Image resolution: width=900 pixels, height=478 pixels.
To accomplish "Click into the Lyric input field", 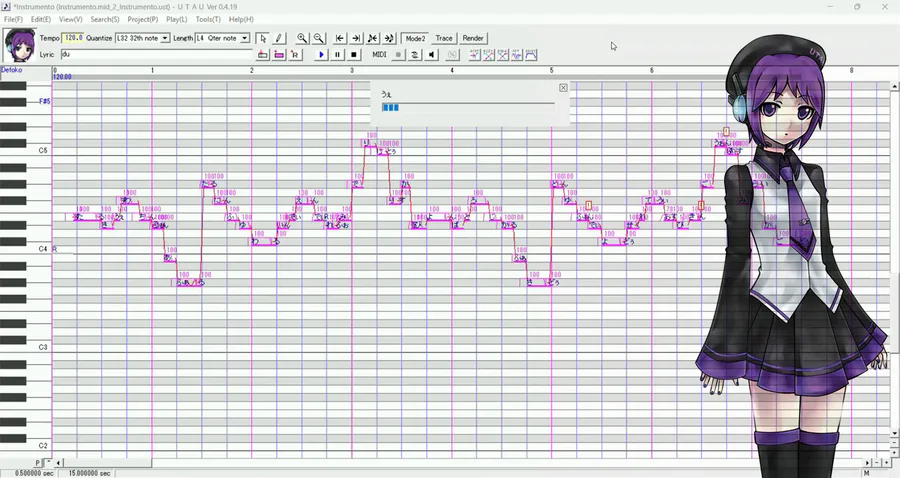I will coord(156,55).
